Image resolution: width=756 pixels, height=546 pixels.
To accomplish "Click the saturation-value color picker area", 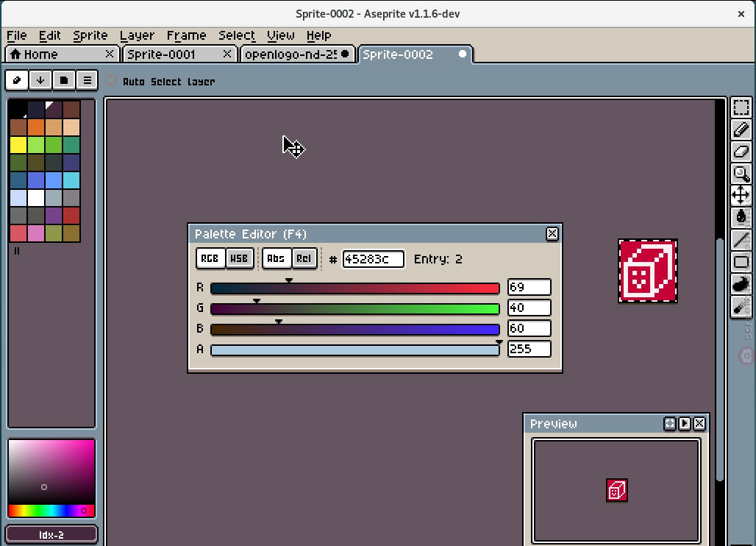I will point(51,472).
